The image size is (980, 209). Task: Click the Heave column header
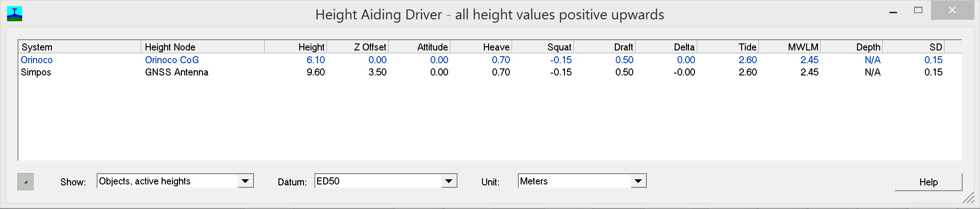click(482, 47)
